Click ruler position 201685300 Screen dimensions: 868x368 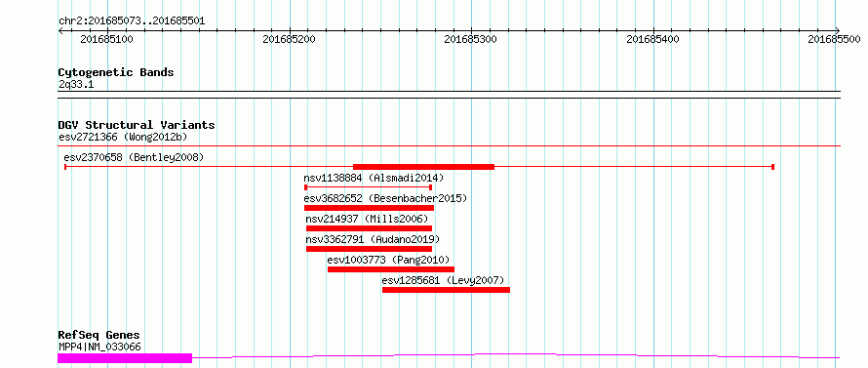point(470,40)
